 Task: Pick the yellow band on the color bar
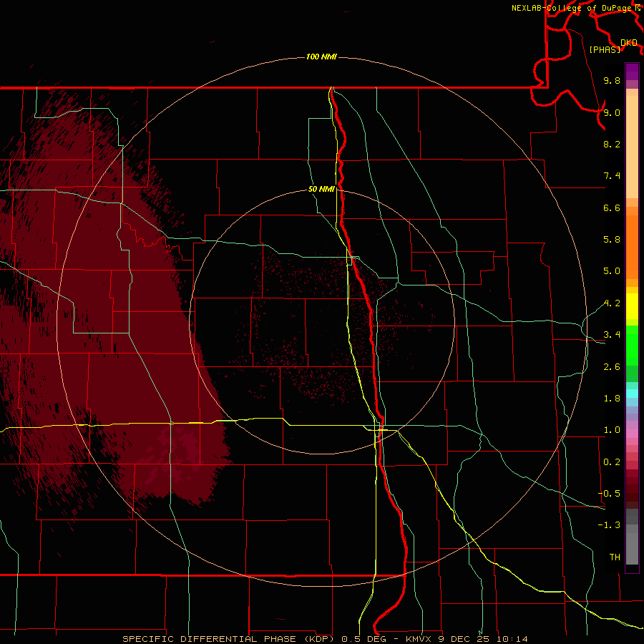coord(632,306)
